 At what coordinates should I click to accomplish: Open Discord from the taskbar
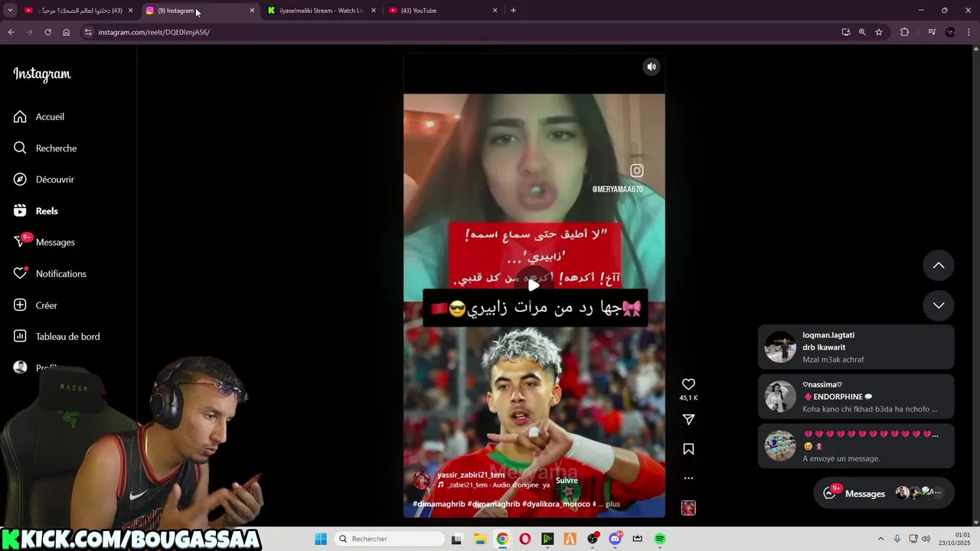615,539
